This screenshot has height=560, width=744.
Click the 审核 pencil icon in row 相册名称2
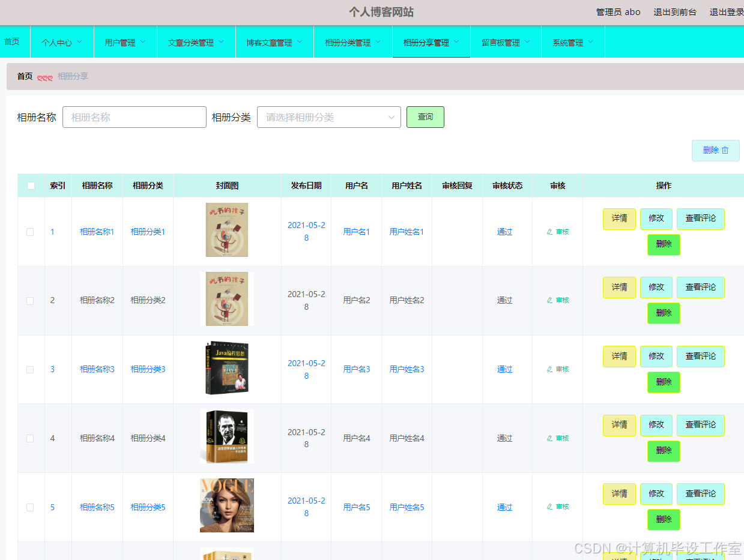tap(549, 300)
